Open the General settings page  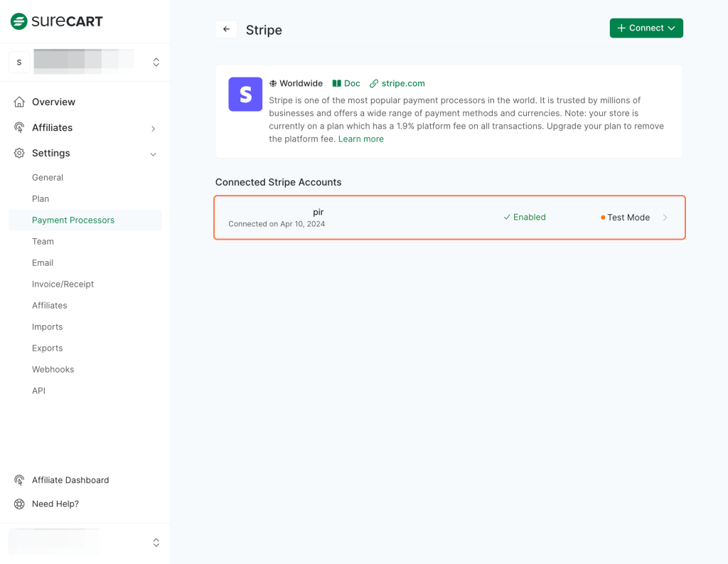click(48, 177)
